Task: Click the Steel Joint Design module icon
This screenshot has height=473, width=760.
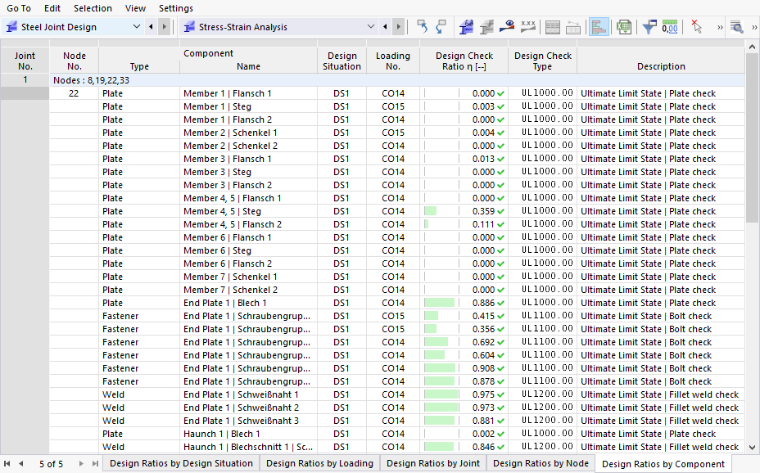Action: (11, 27)
